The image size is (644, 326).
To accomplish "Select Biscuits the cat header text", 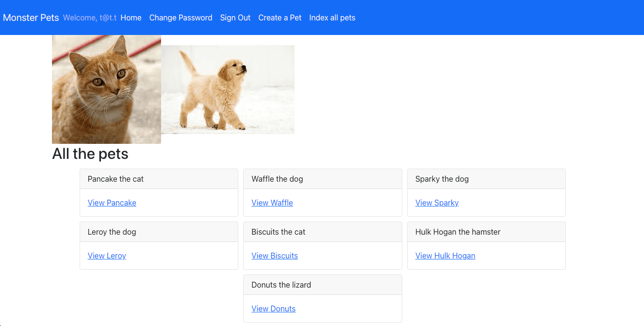I will (x=279, y=232).
